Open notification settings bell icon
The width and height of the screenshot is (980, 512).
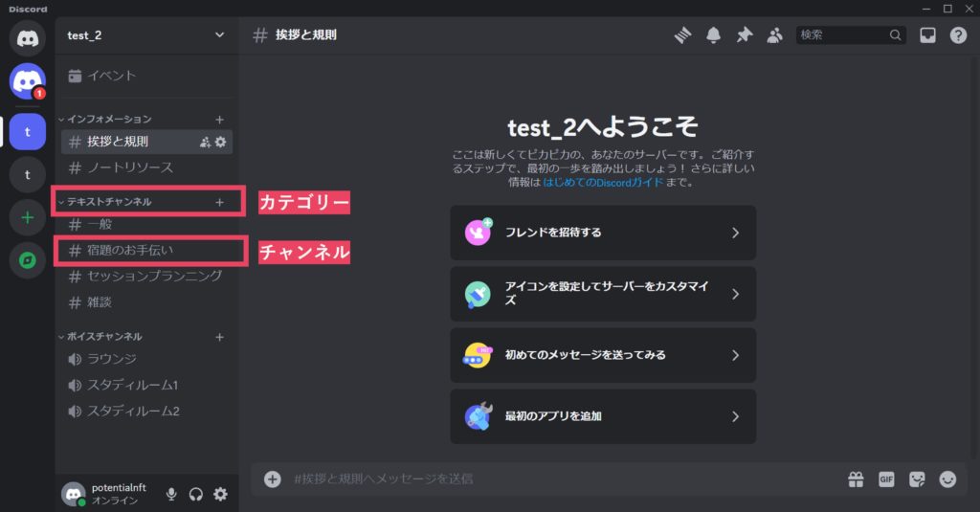713,35
